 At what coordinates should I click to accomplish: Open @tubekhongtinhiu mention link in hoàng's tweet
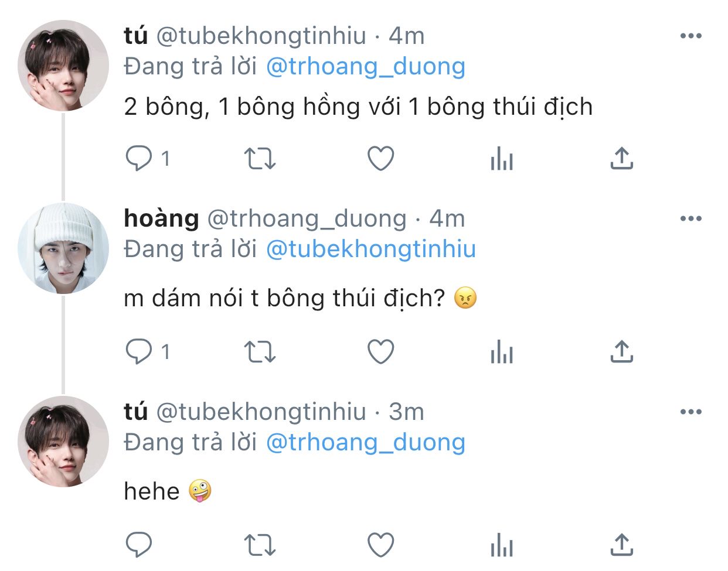click(x=370, y=249)
